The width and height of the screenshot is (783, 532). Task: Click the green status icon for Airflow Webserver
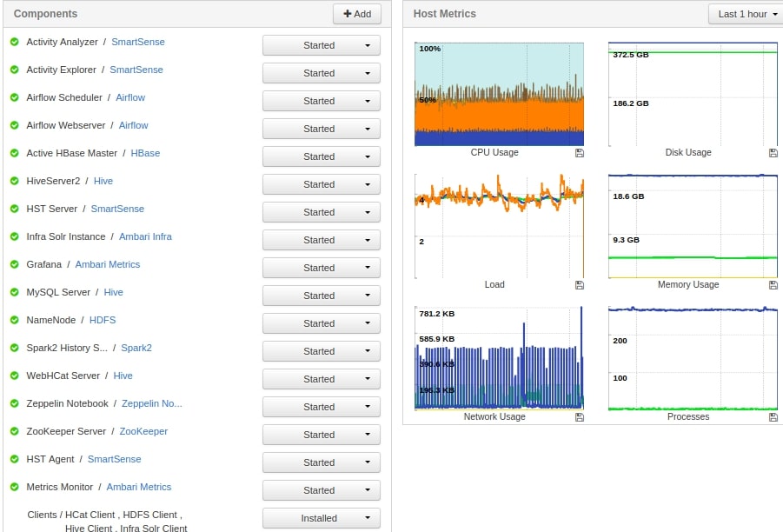[15, 125]
